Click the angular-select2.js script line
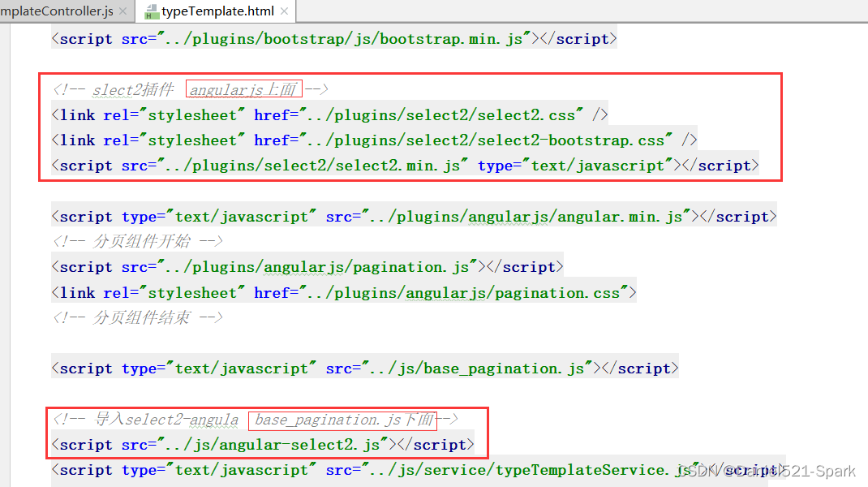The height and width of the screenshot is (487, 868). point(263,444)
